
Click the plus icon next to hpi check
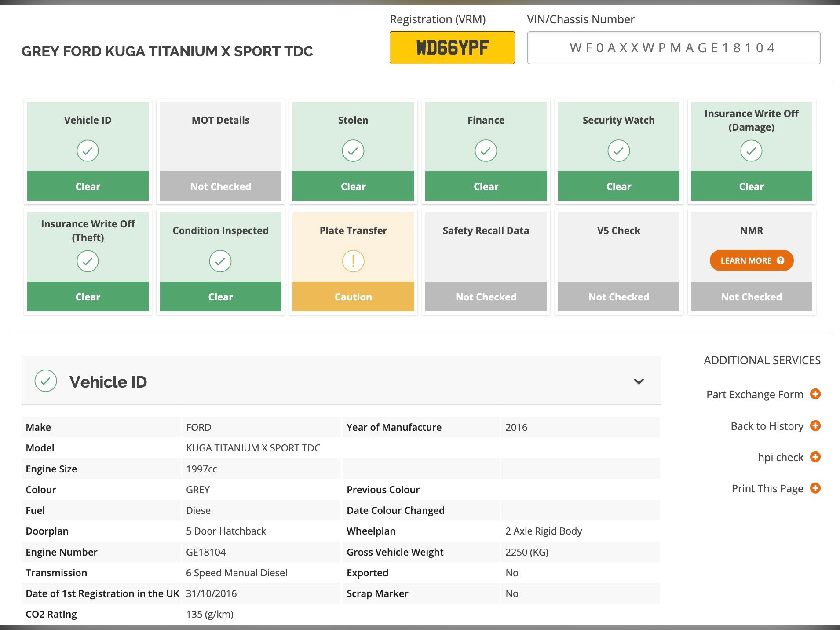(x=815, y=457)
